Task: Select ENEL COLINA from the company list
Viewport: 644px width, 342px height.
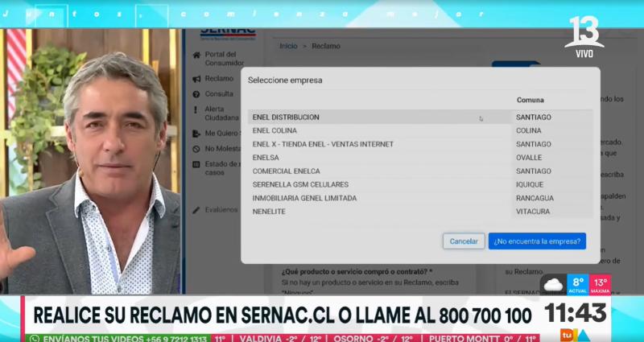Action: 420,130
